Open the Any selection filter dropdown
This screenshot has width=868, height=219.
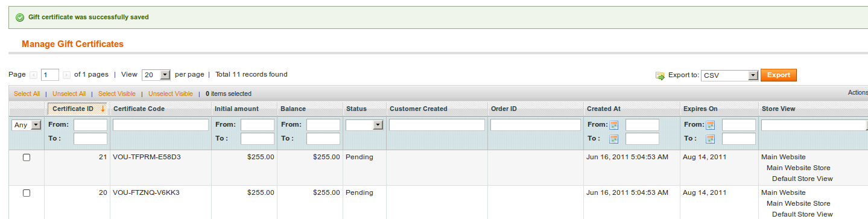click(27, 125)
